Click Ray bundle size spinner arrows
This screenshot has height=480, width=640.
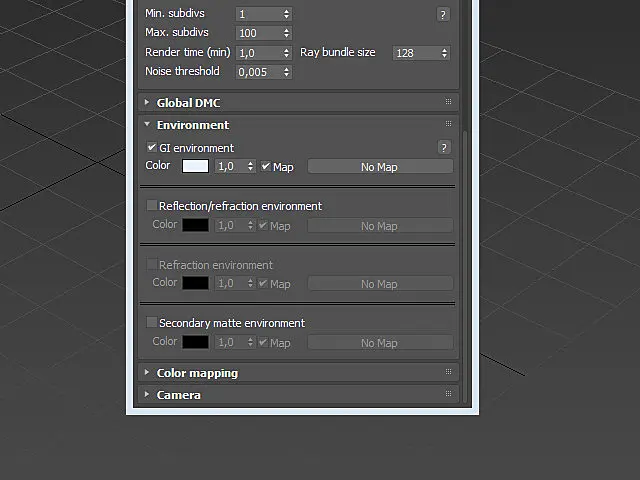pos(444,53)
